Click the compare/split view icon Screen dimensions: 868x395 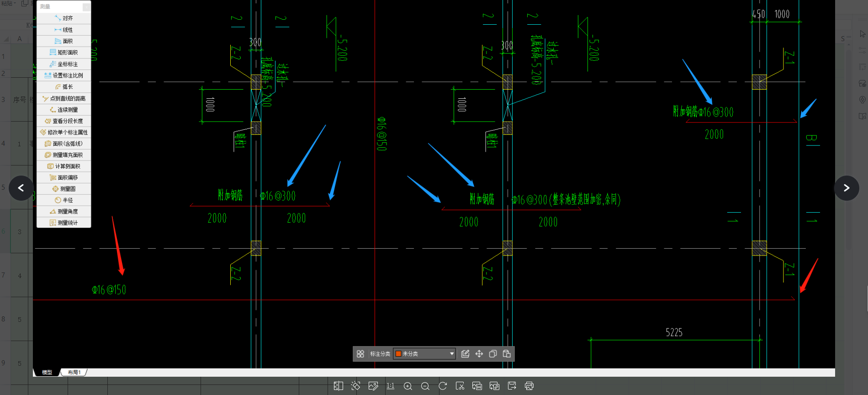339,386
